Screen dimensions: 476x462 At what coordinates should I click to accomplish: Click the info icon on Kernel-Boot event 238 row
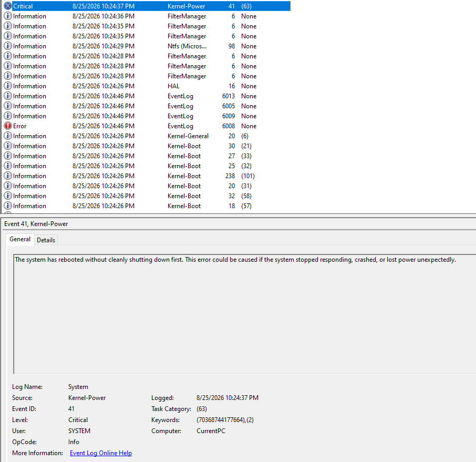pyautogui.click(x=7, y=176)
